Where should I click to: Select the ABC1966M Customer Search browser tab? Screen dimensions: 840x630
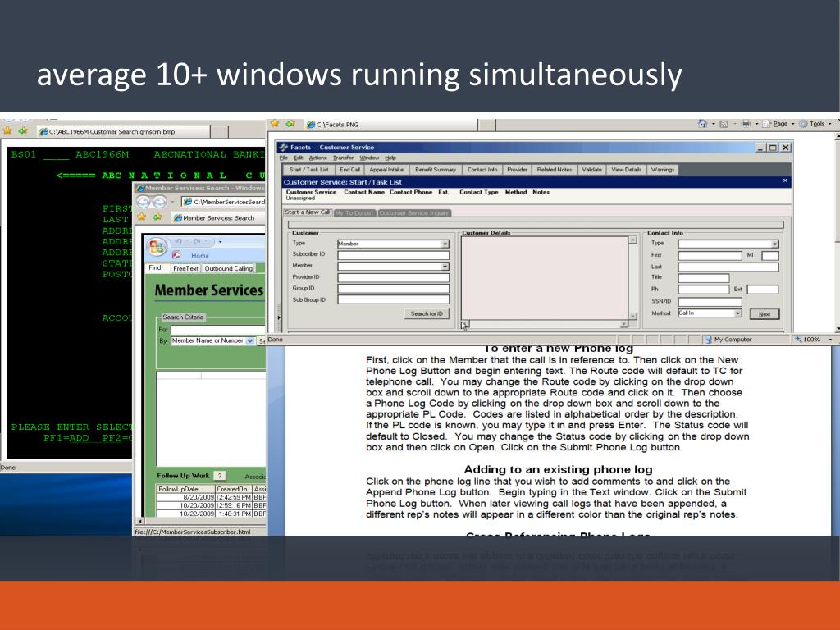click(x=123, y=131)
